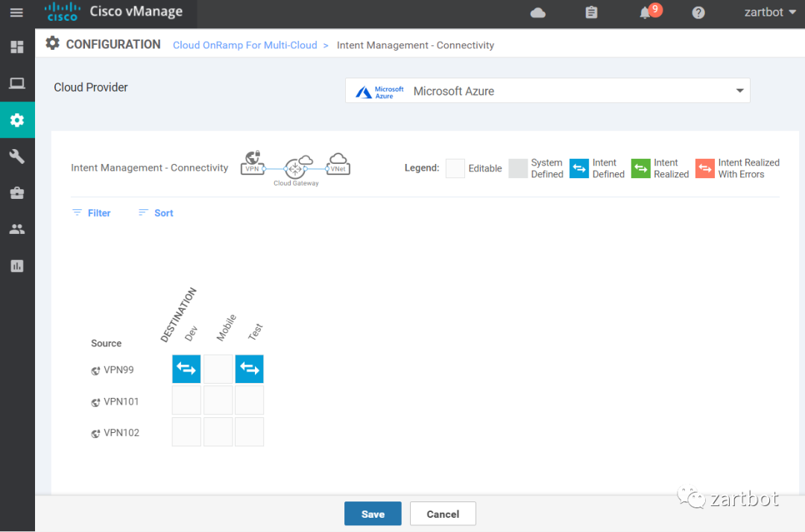This screenshot has height=532, width=805.
Task: Select the VPN102 source label
Action: pos(121,432)
